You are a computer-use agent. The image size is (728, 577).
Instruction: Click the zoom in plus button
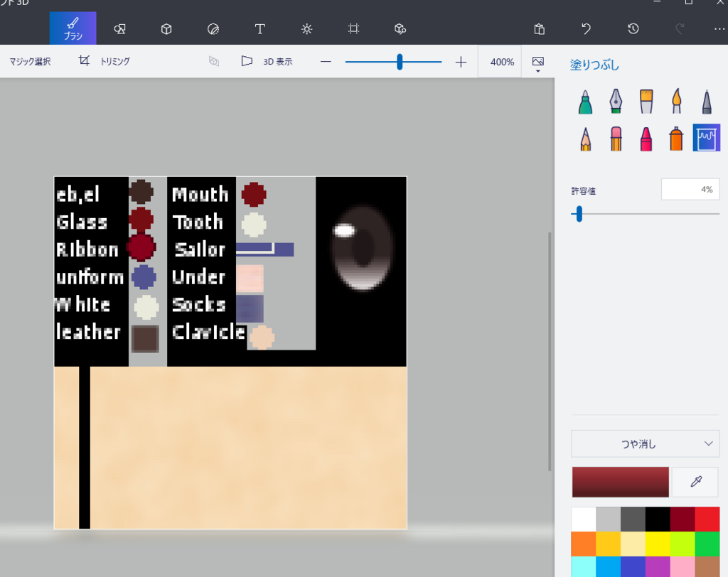coord(461,62)
